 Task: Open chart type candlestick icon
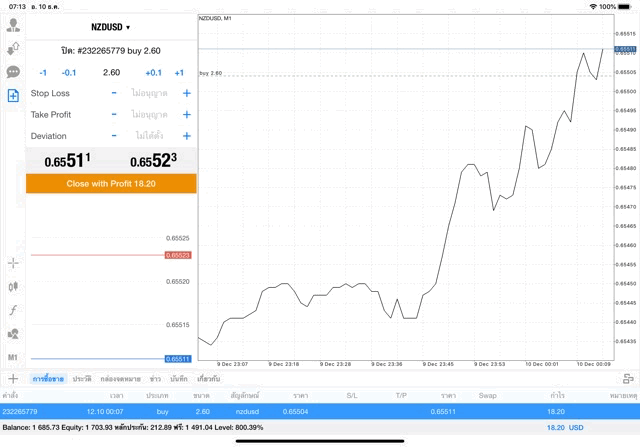13,287
